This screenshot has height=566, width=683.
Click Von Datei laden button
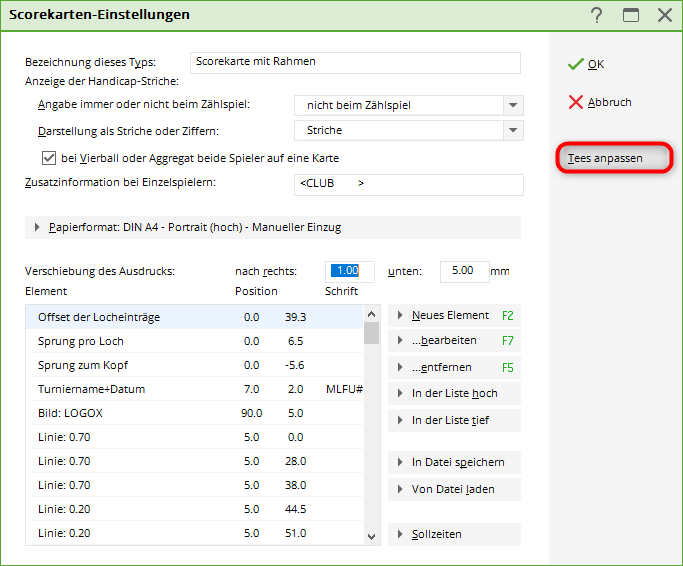[x=453, y=489]
